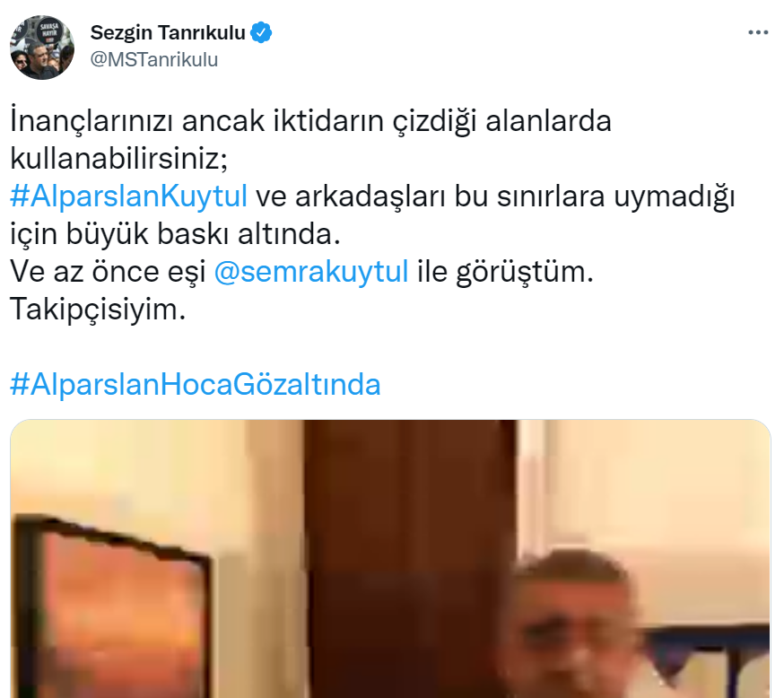The image size is (784, 698).
Task: Open Sezgin Tanrıkulu's profile avatar
Action: [x=42, y=47]
